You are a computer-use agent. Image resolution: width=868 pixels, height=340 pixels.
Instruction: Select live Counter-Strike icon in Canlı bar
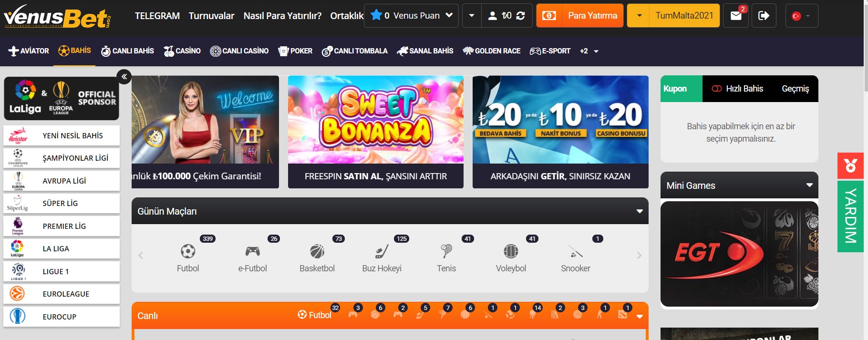pos(599,314)
